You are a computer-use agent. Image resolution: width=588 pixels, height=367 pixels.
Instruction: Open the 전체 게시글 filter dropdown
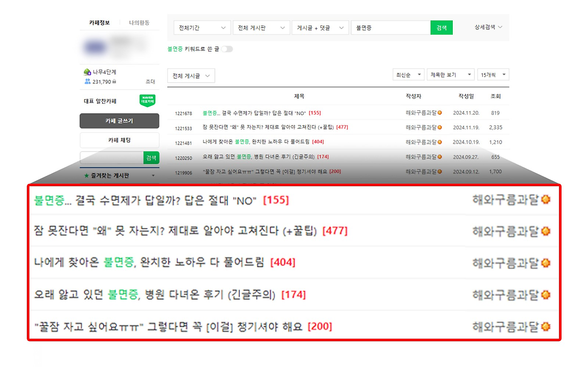(191, 76)
